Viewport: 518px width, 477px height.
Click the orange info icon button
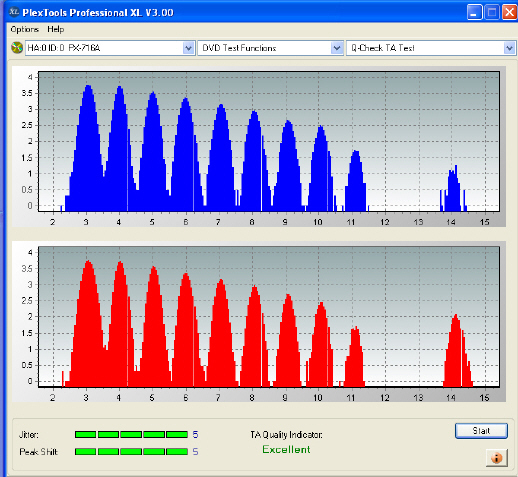pyautogui.click(x=497, y=458)
